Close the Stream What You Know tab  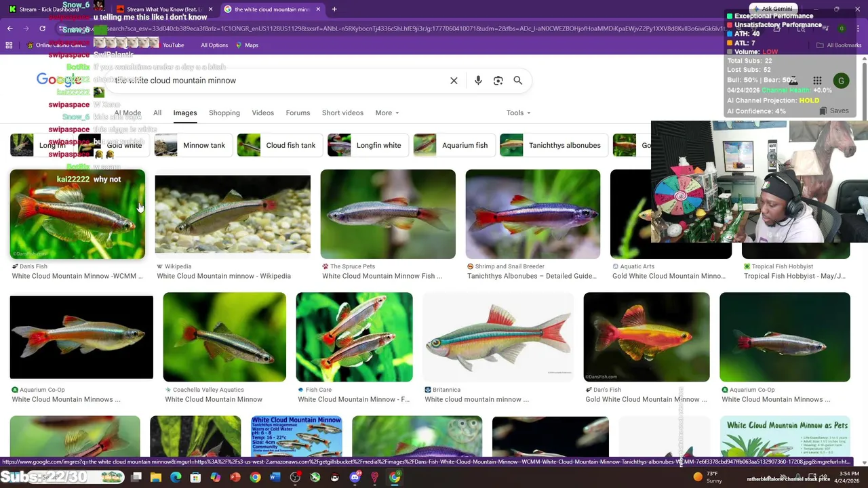210,9
